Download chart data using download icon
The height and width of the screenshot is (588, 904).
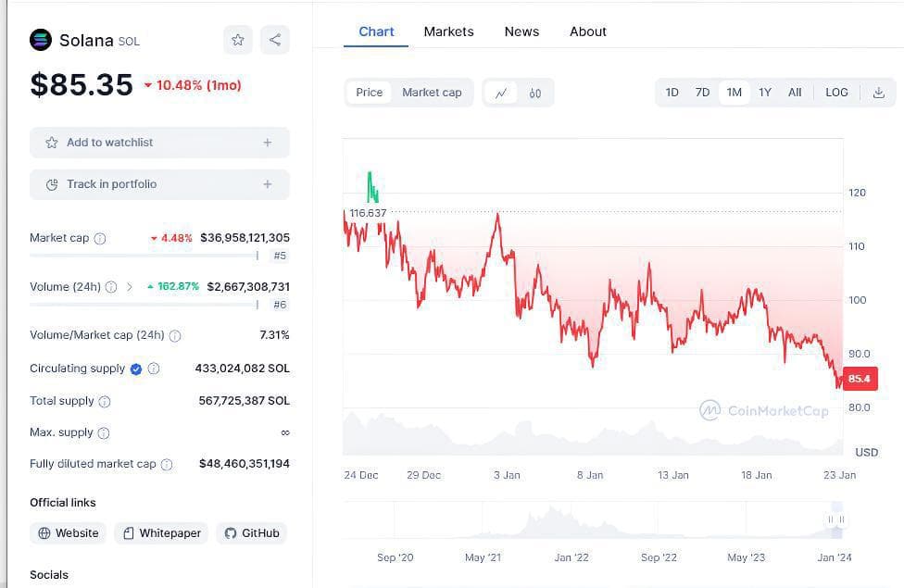[878, 93]
